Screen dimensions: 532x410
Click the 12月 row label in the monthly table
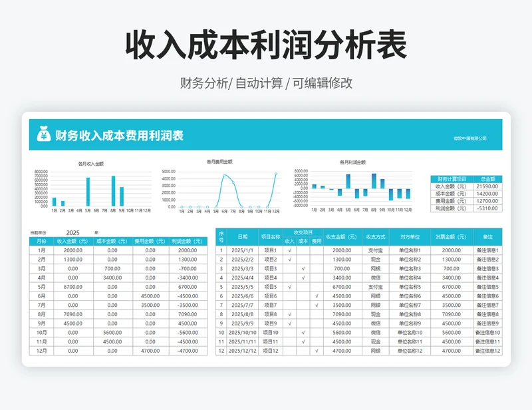coord(41,351)
